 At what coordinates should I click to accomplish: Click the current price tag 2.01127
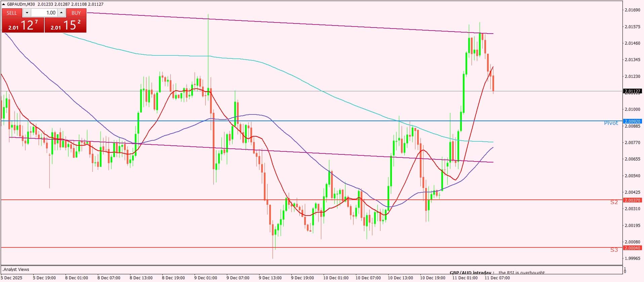pyautogui.click(x=632, y=91)
